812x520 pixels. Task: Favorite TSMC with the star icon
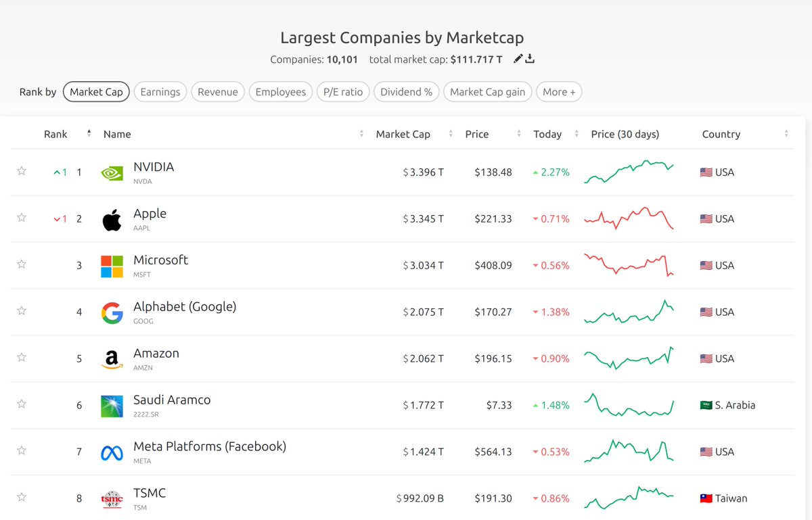[22, 498]
